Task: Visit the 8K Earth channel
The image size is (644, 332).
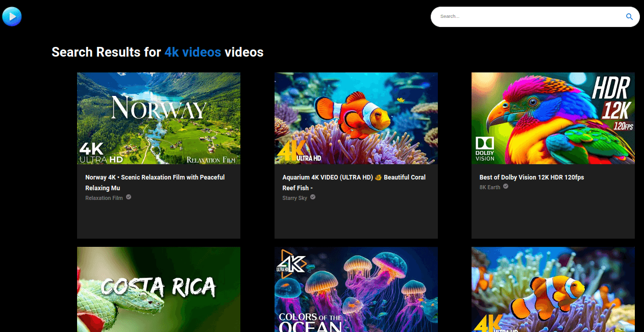Action: tap(490, 188)
